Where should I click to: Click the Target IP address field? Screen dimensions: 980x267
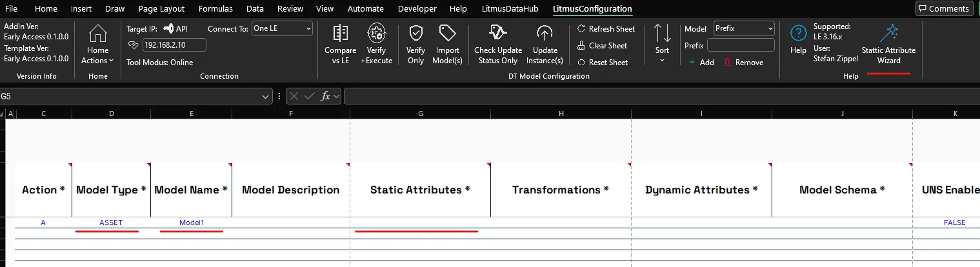point(174,44)
